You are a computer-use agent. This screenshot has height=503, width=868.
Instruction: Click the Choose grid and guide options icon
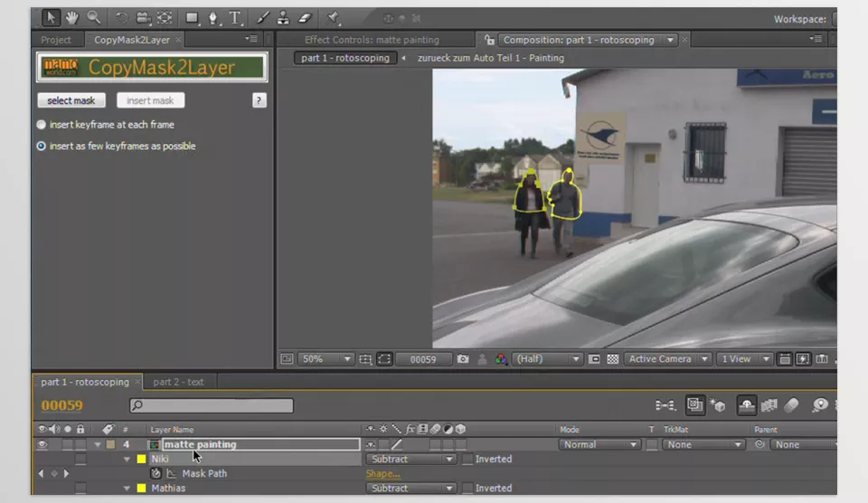click(365, 359)
